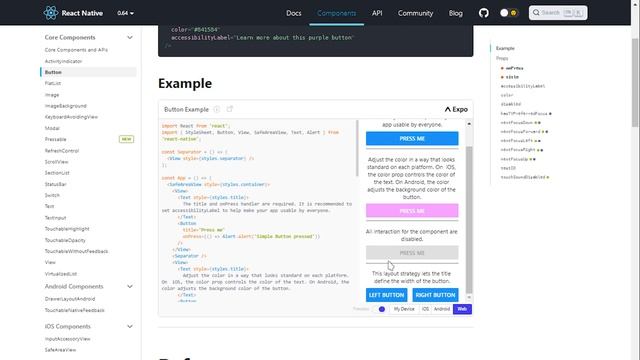This screenshot has width=640, height=360.
Task: Open the GitHub repository icon
Action: [x=484, y=13]
